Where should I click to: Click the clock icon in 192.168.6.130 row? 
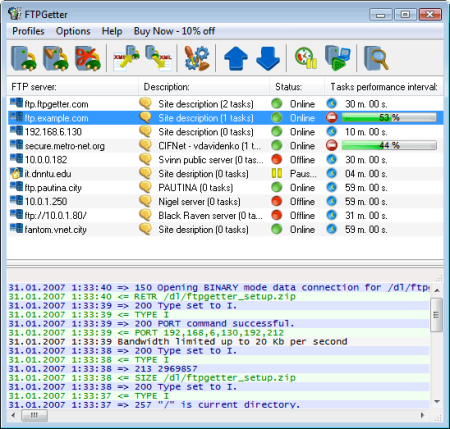pyautogui.click(x=331, y=131)
